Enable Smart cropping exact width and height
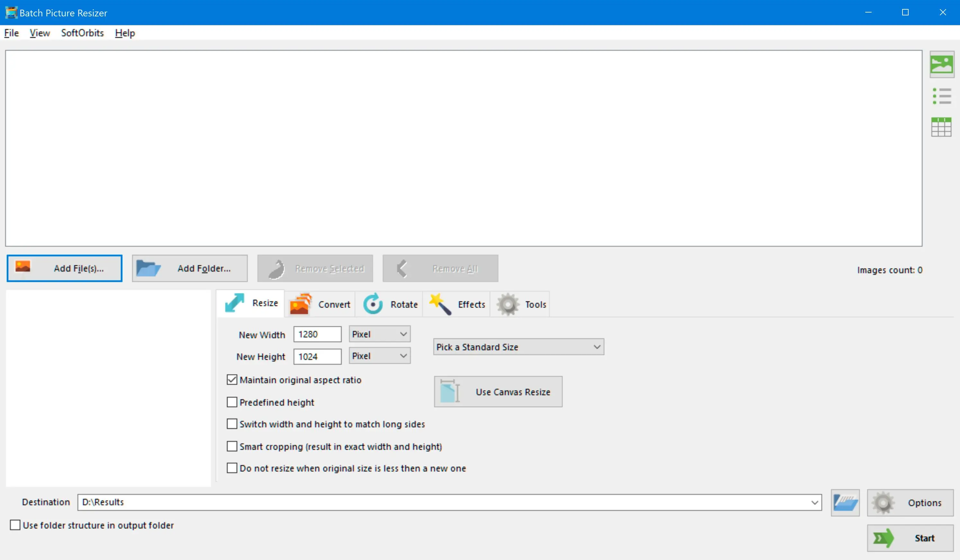Screen dimensions: 960x560 tap(232, 446)
